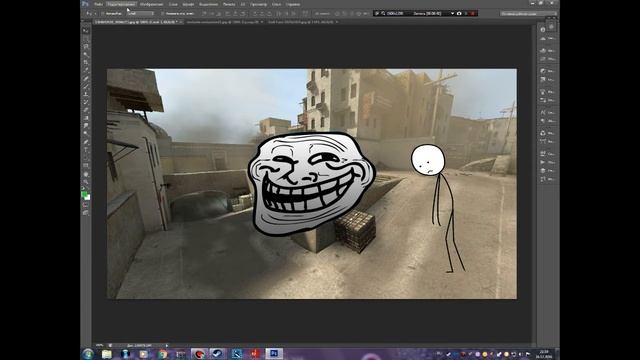Image resolution: width=640 pixels, height=360 pixels.
Task: Select the Rectangle shape tool
Action: [86, 166]
